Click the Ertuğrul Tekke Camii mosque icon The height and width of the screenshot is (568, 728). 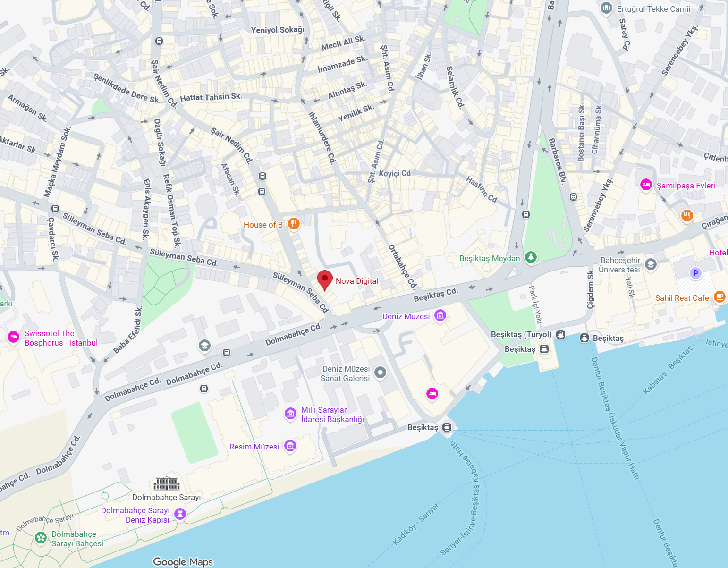(x=606, y=8)
